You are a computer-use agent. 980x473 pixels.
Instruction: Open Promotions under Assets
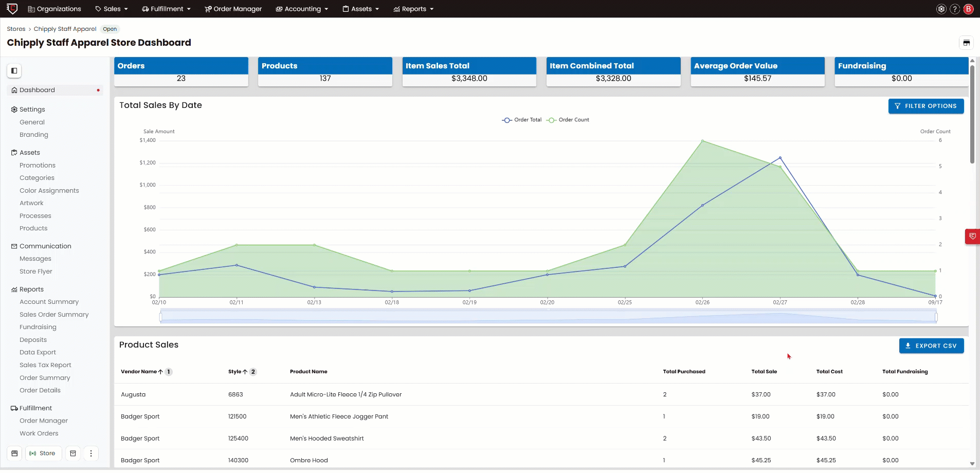click(38, 165)
